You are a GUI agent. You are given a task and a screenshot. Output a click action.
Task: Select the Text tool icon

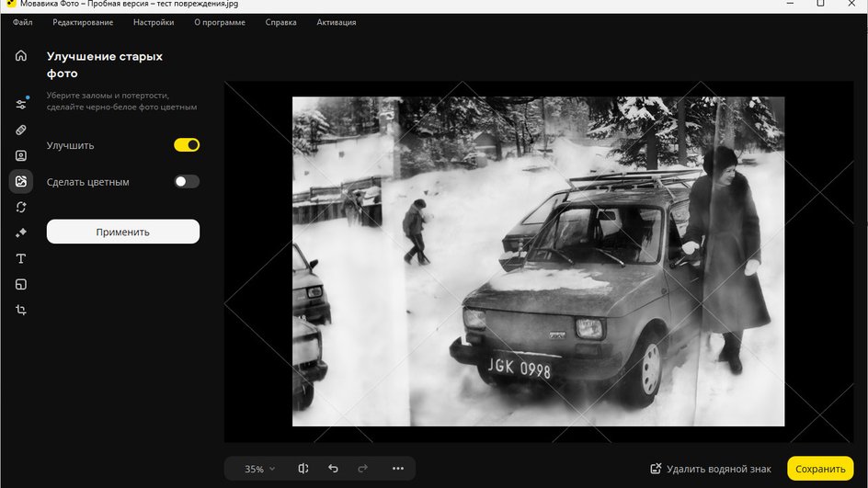coord(21,258)
